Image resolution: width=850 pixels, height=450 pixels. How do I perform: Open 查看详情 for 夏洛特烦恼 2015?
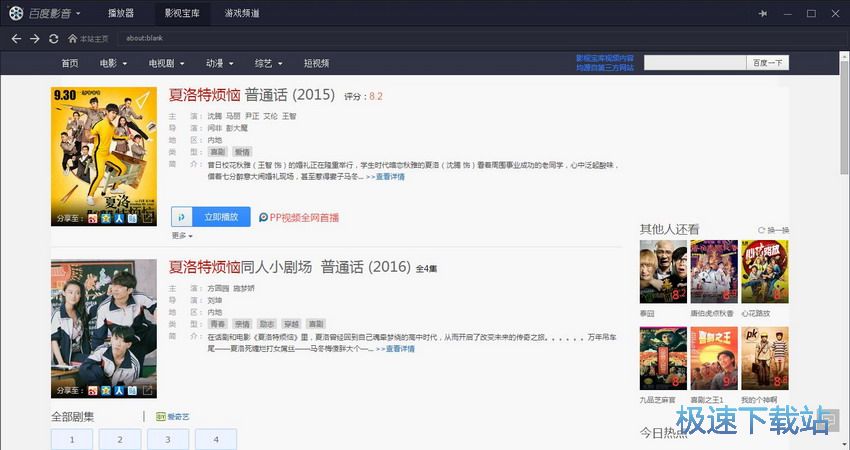click(x=385, y=177)
